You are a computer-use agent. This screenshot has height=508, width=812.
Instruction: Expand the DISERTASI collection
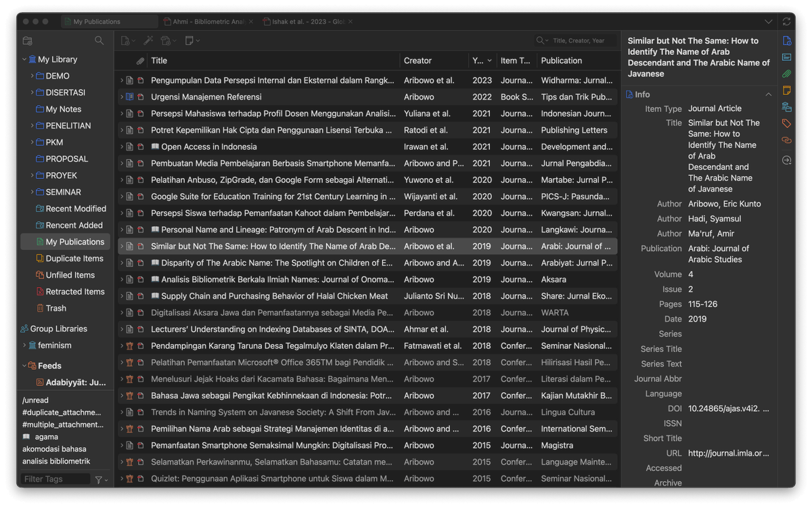pos(32,93)
